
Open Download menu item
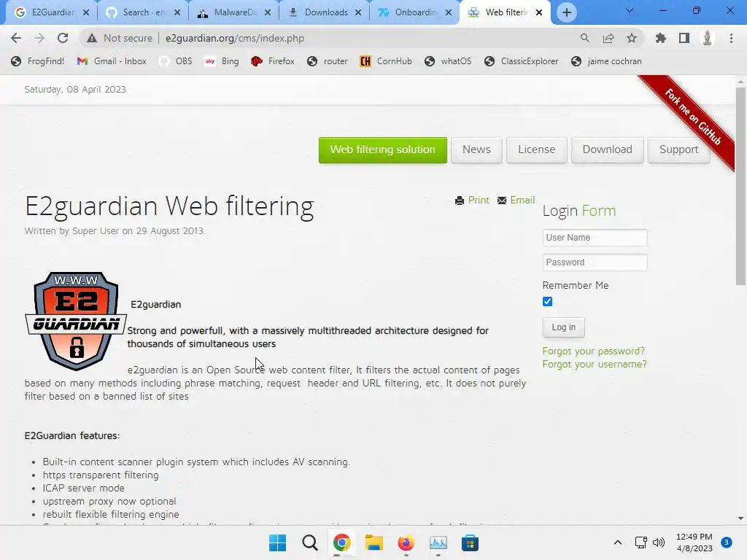pos(608,150)
